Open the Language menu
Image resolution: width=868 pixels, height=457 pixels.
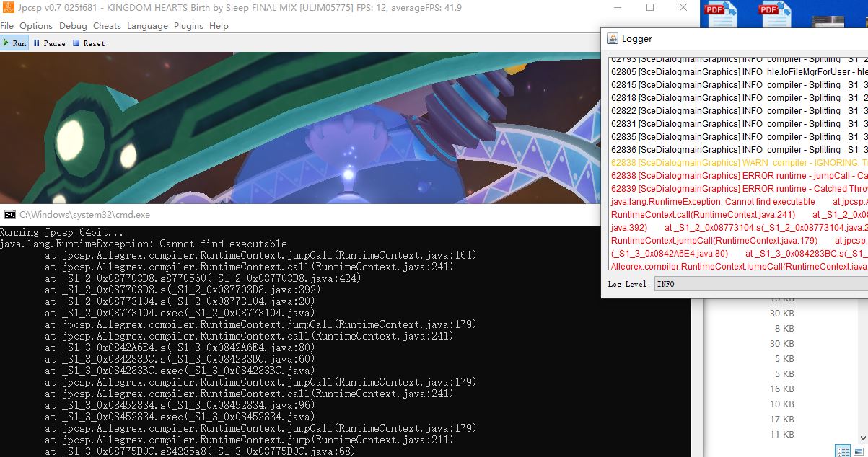147,26
